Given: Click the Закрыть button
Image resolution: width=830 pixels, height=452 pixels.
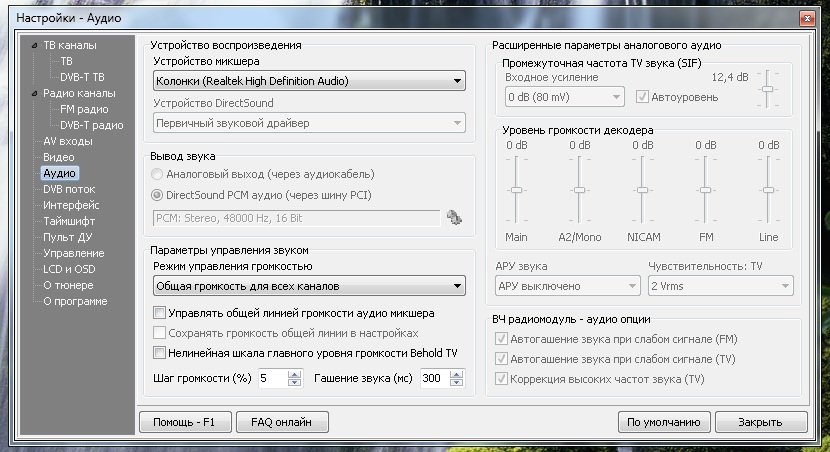Looking at the screenshot, I should (759, 422).
